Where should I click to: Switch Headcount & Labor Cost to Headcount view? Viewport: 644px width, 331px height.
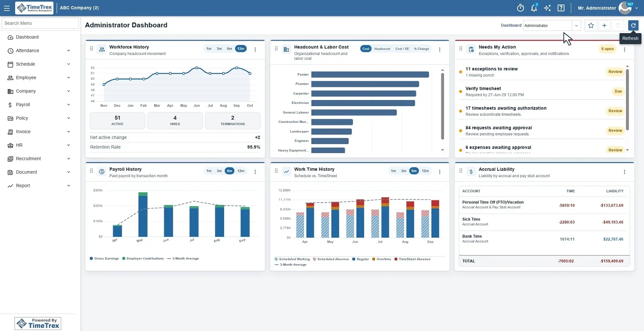(x=382, y=49)
